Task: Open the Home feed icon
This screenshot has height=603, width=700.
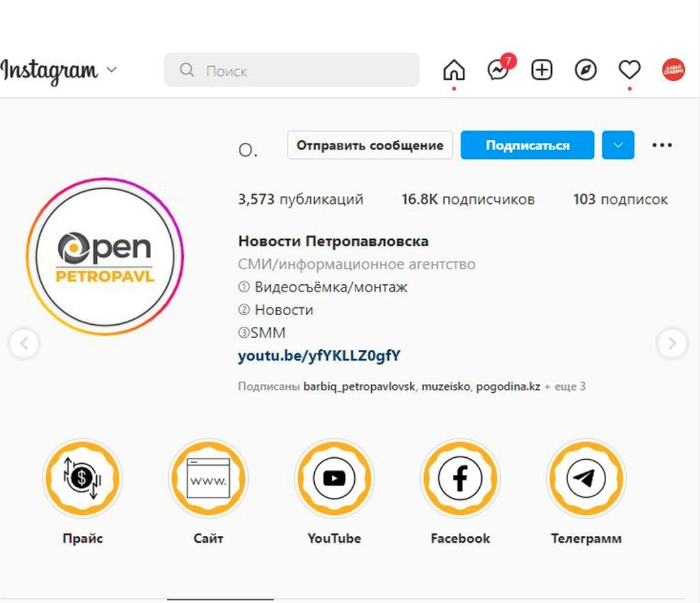Action: click(x=453, y=70)
